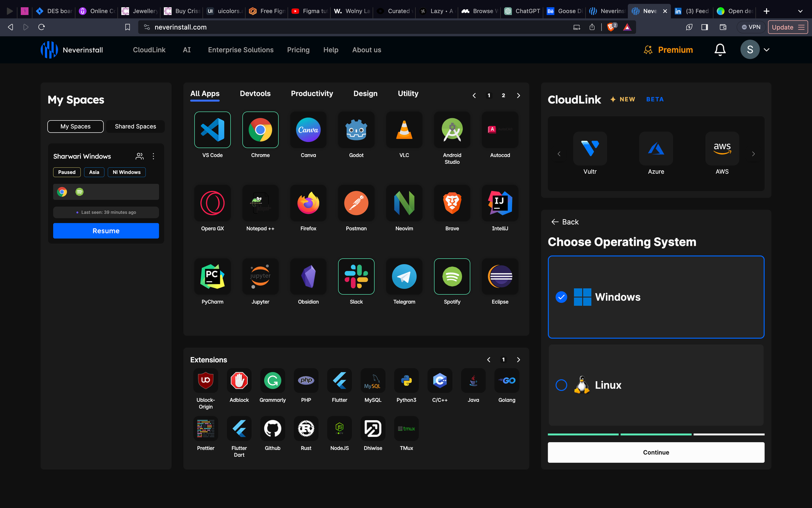
Task: Click the Grammarly extension icon
Action: click(272, 381)
